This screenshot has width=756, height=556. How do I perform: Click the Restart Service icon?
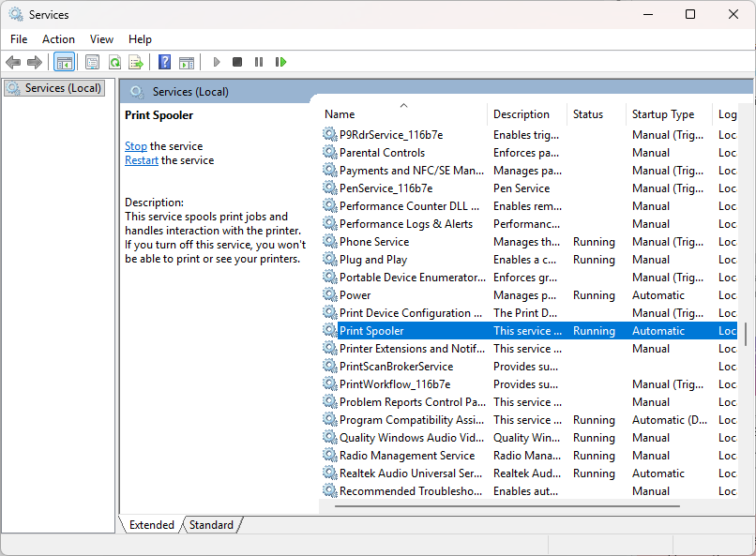click(x=280, y=62)
